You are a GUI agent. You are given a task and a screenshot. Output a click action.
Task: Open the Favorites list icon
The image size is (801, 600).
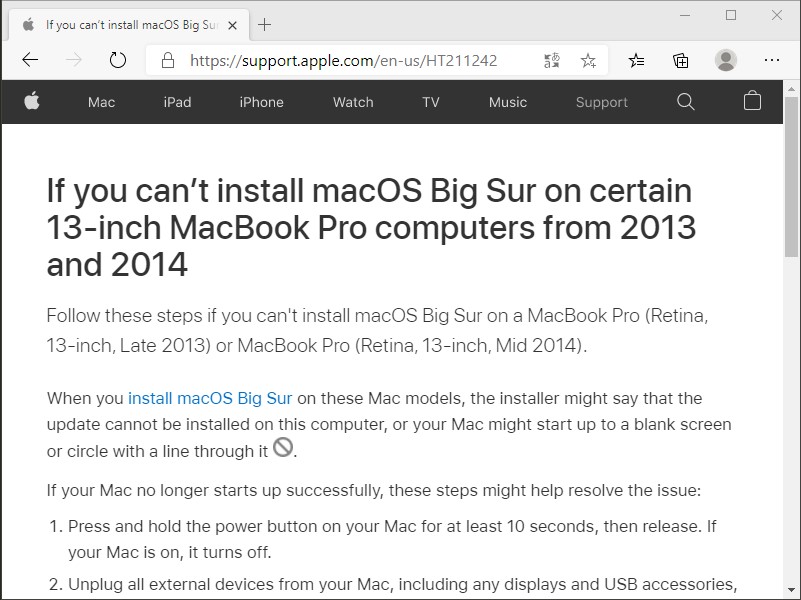point(636,60)
